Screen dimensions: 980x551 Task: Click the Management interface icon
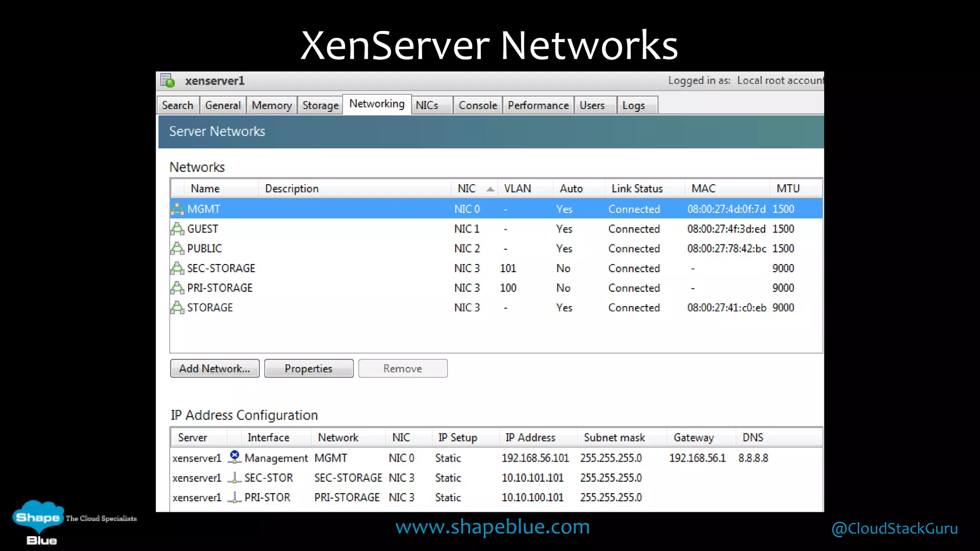click(x=234, y=457)
